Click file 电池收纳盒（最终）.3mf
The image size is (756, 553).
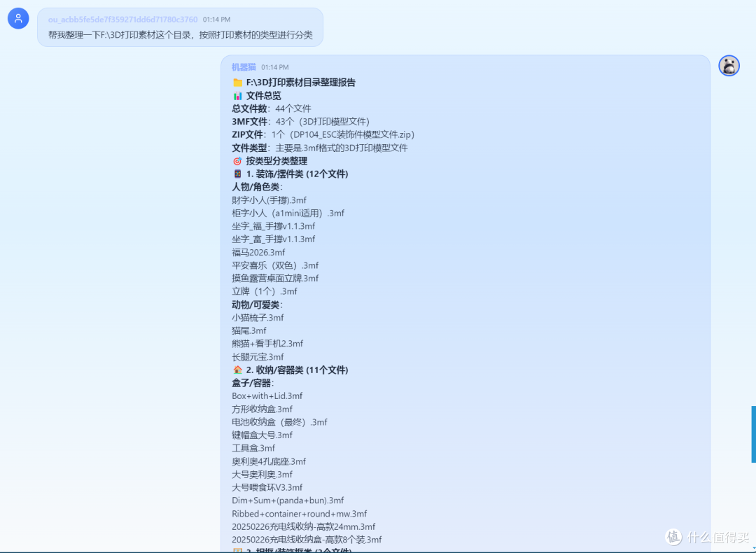279,422
